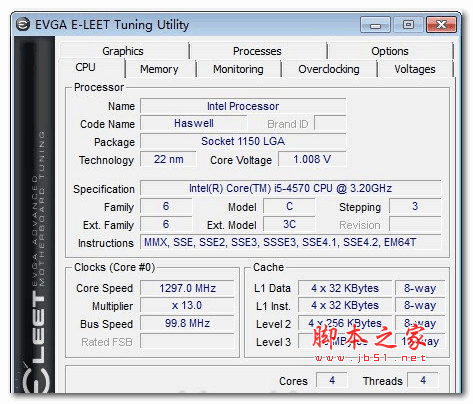473x404 pixels.
Task: Click the Technology value 22 nm
Action: (x=168, y=159)
